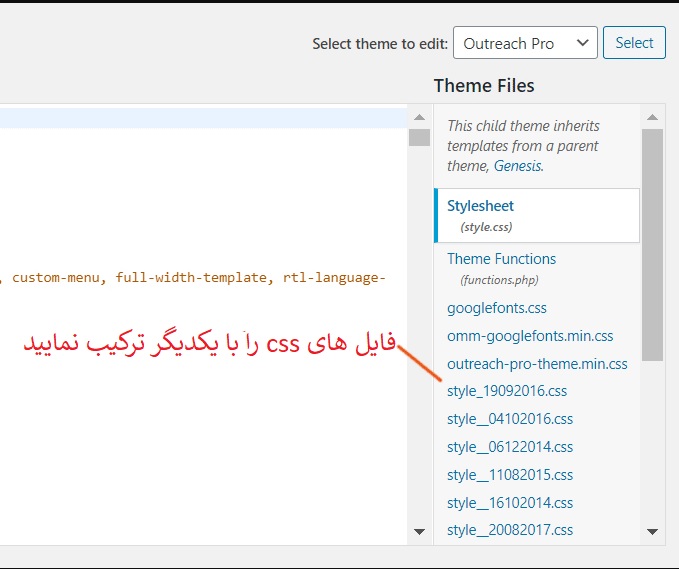This screenshot has height=569, width=679.
Task: Open outreach-pro-theme.min.css file
Action: (x=537, y=364)
